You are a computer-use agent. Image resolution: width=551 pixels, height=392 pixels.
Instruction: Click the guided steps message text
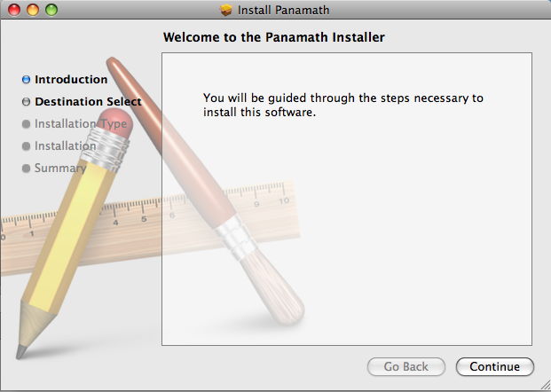coord(343,105)
